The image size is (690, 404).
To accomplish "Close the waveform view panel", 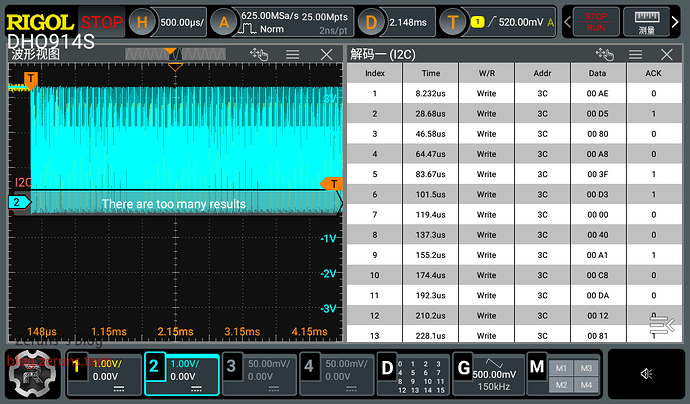I will click(326, 54).
